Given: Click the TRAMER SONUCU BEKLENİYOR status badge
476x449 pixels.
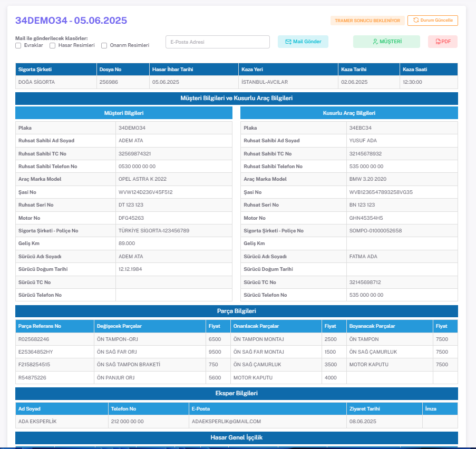Looking at the screenshot, I should [367, 21].
